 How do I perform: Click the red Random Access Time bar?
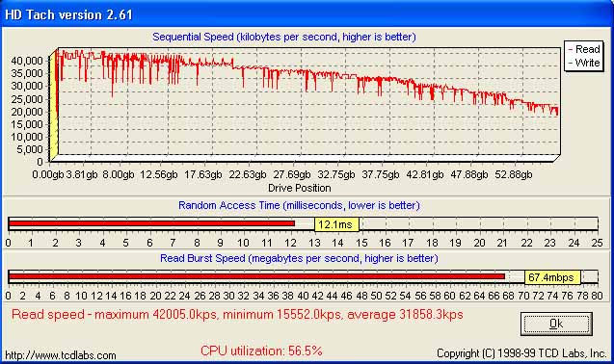click(152, 223)
